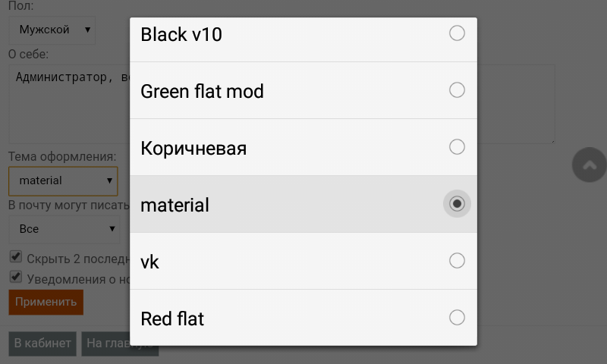Pick the vk theme label
This screenshot has height=364, width=607.
coord(150,262)
